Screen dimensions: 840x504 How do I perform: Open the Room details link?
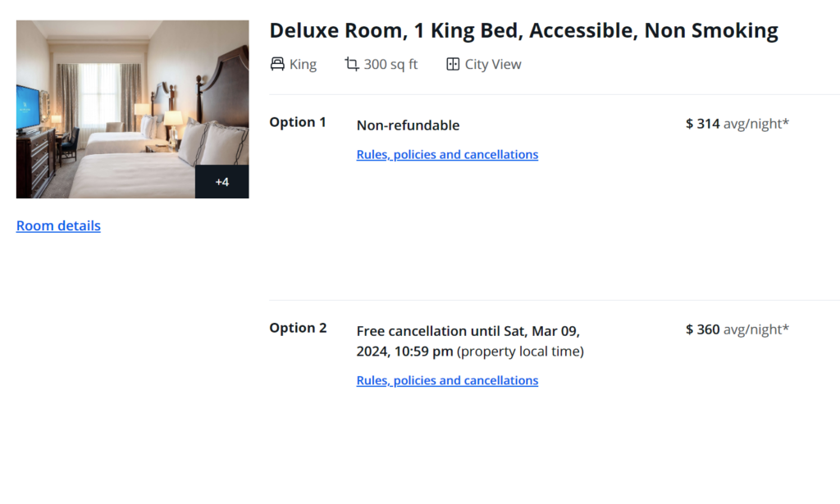(x=58, y=225)
